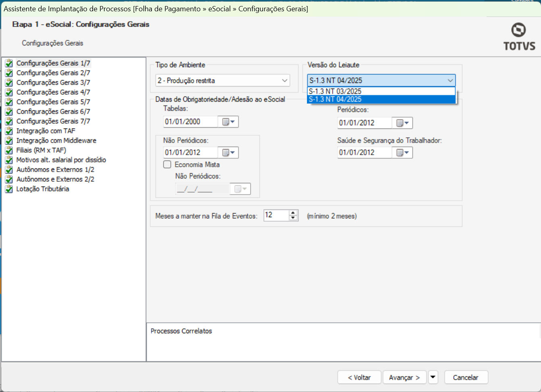Collapse the Versão do Leiaute dropdown
The width and height of the screenshot is (541, 392).
click(450, 81)
